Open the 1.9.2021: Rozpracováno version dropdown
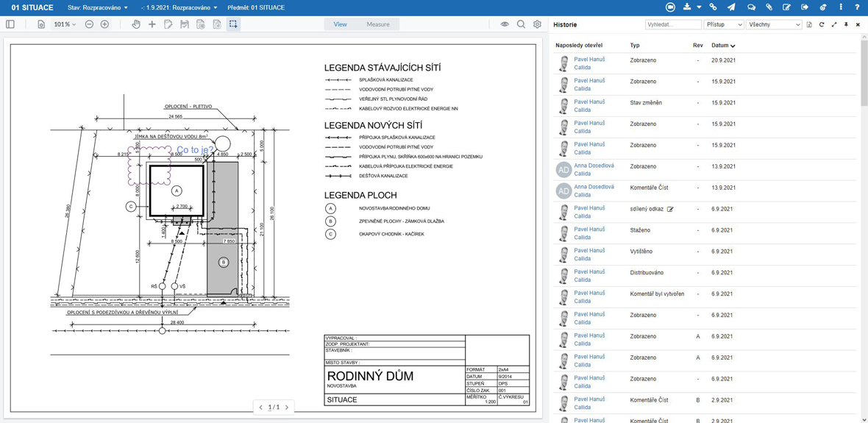The image size is (868, 423). 179,8
